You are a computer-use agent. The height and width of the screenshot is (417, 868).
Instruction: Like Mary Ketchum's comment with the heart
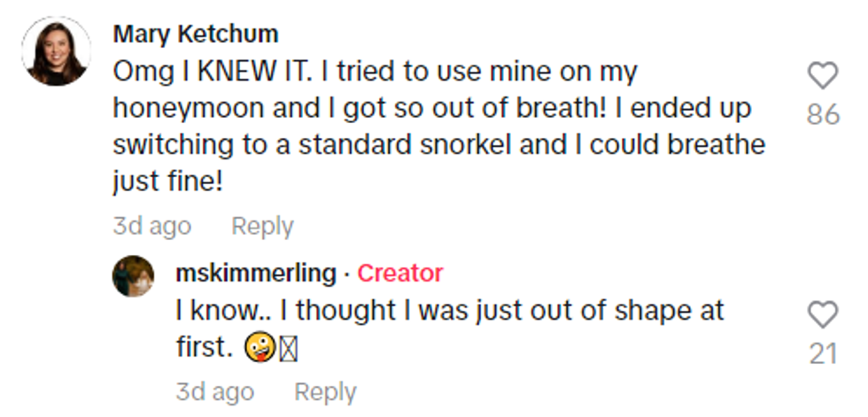[x=823, y=76]
